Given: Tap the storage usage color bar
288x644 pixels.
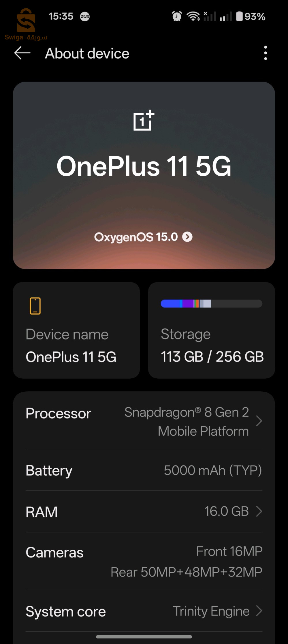Looking at the screenshot, I should tap(211, 303).
